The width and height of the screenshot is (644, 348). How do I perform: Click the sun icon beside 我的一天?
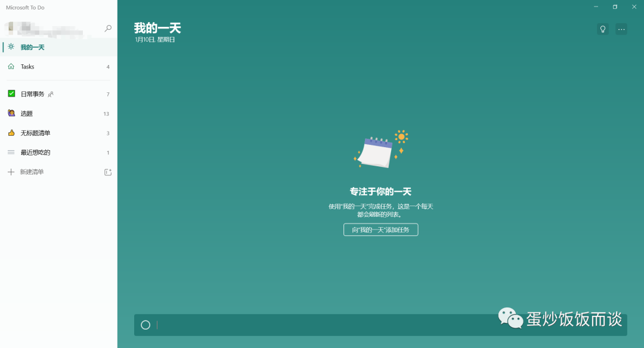[x=11, y=46]
